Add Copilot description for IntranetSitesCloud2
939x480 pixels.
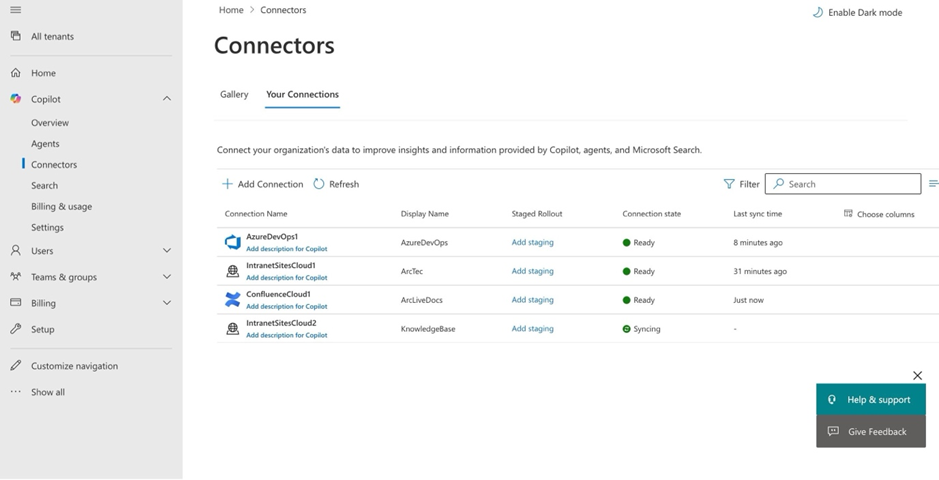(286, 335)
